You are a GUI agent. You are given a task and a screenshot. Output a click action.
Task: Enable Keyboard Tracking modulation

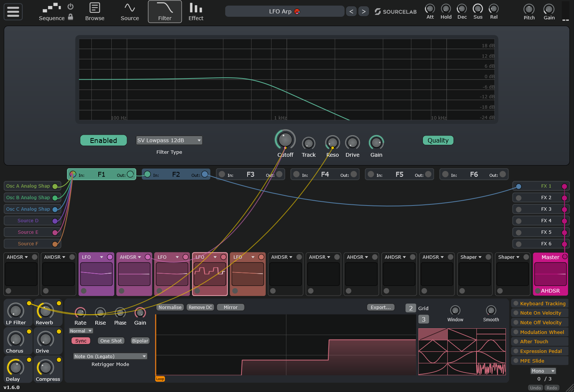pos(539,303)
